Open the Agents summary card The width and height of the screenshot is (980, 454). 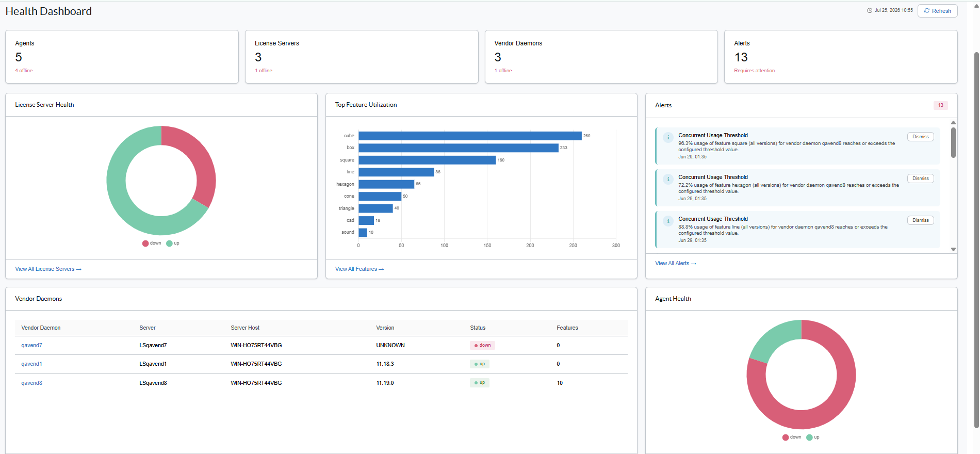(x=122, y=57)
